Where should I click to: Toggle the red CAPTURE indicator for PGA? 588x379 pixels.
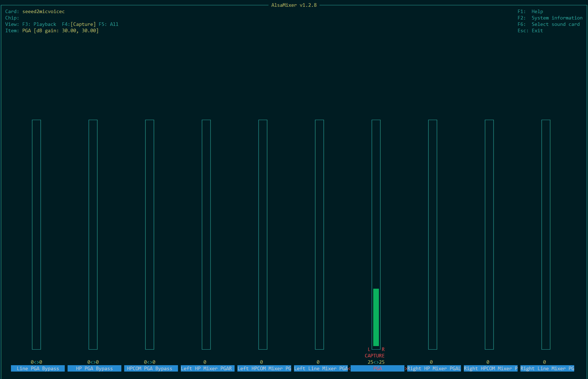tap(374, 356)
